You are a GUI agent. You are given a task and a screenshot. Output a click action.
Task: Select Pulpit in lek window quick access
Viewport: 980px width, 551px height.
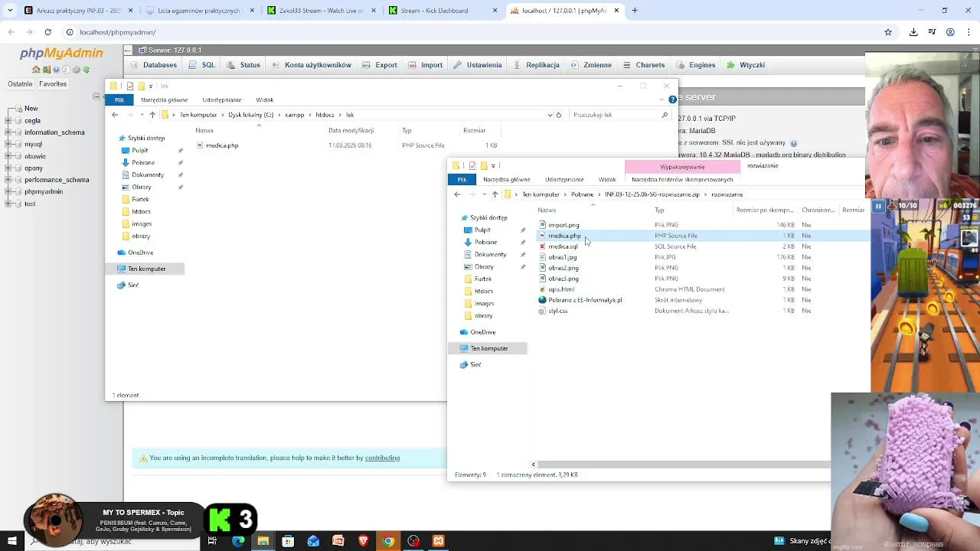(x=139, y=151)
